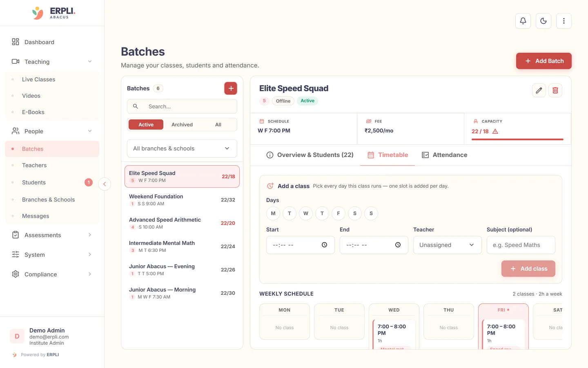Open Messages in sidebar

point(52,216)
